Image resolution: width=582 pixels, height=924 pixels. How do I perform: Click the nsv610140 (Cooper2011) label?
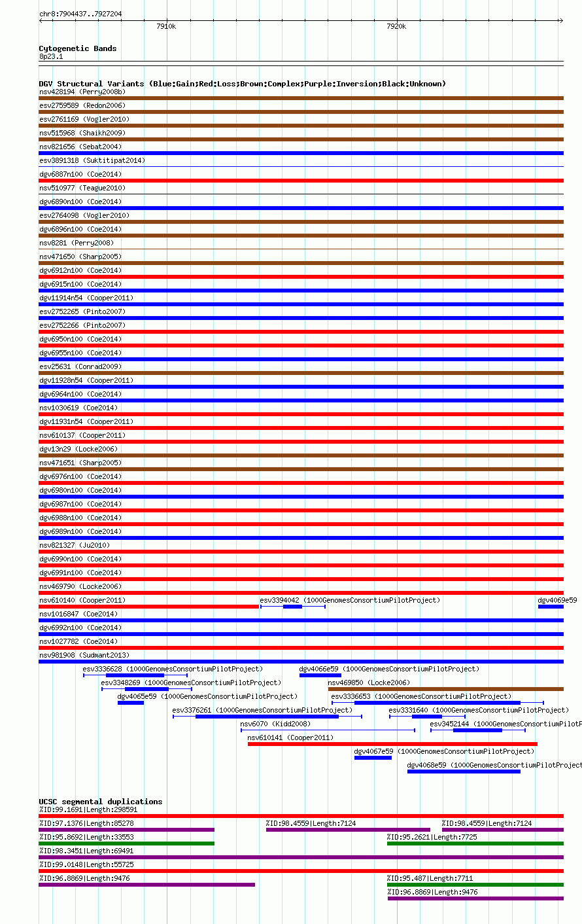[x=82, y=600]
